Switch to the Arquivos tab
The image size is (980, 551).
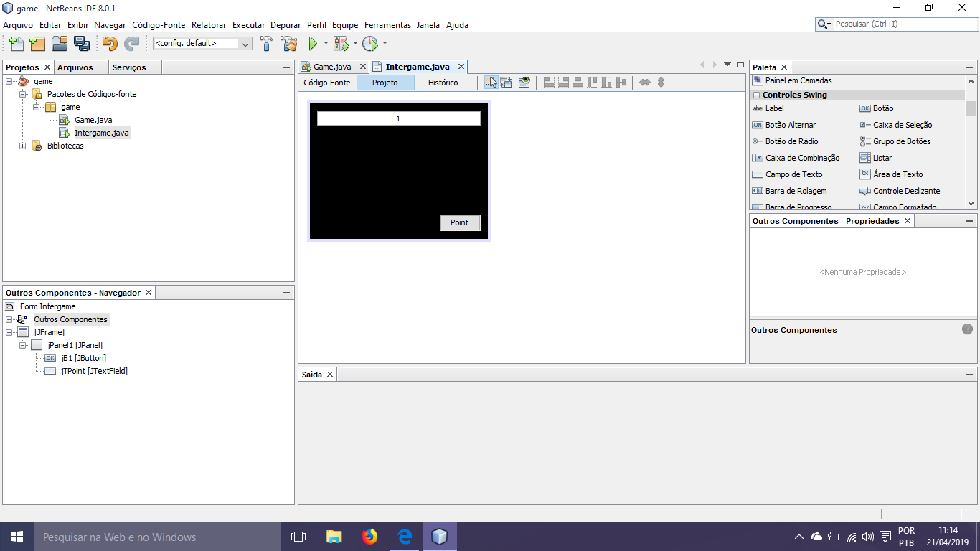(75, 67)
